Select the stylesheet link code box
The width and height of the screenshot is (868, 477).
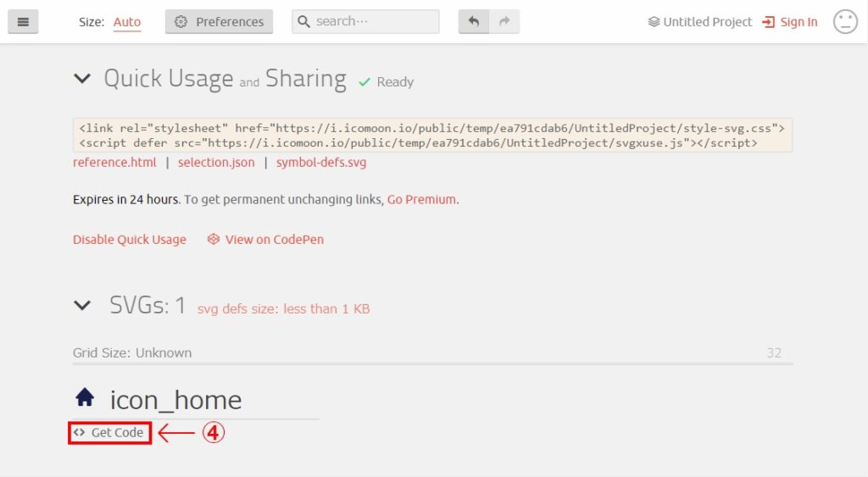point(432,135)
